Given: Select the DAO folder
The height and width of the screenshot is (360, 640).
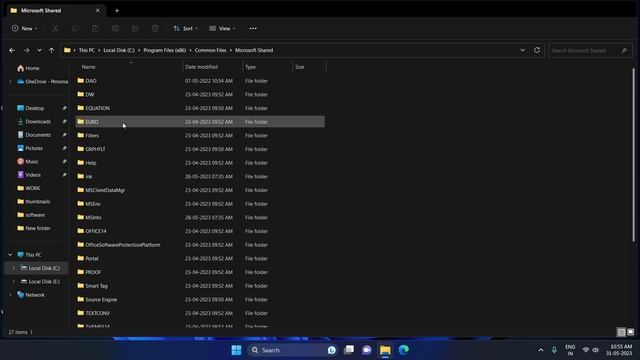Looking at the screenshot, I should [91, 81].
